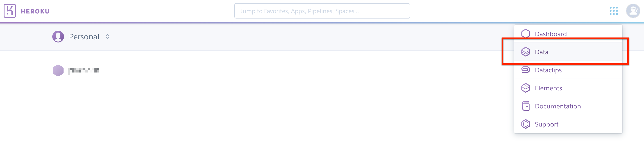Click the purple hexagon app icon
Screen dimensions: 644x145
tap(58, 70)
